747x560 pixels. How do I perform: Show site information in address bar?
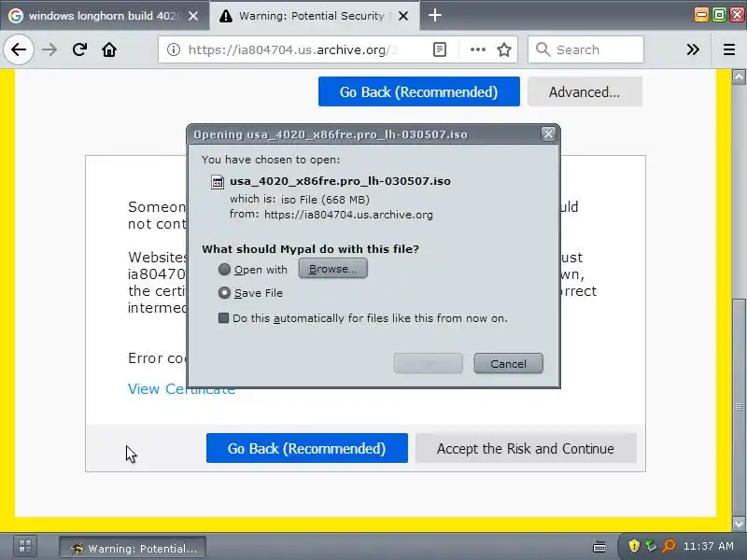174,49
